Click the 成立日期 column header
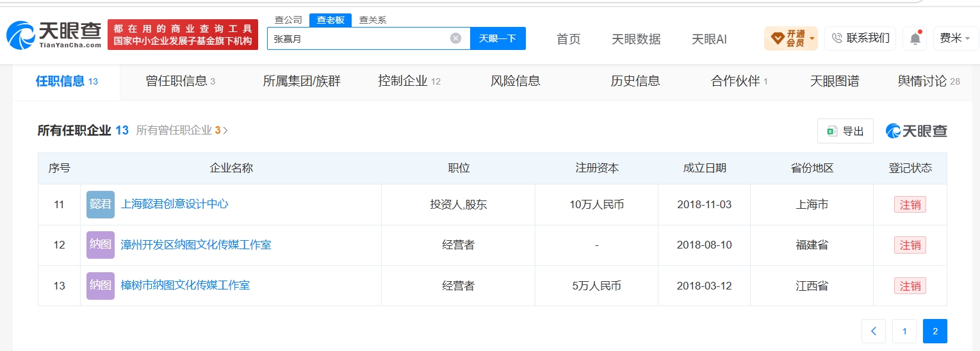Viewport: 980px width, 351px height. [x=705, y=168]
